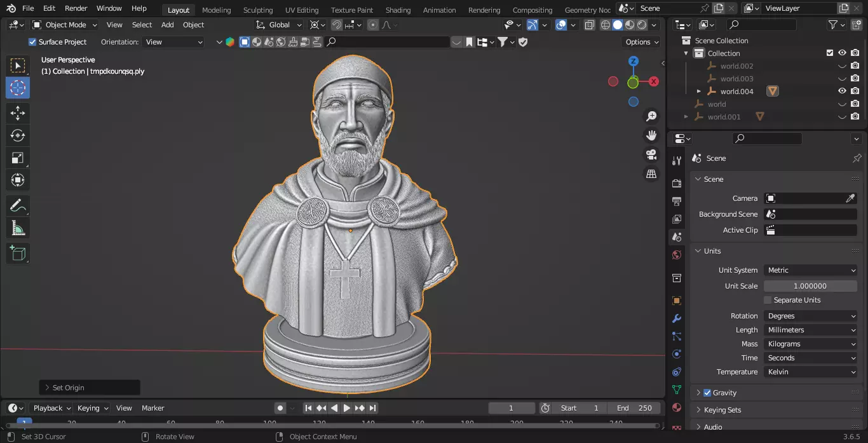Open the View Layer properties tab
Image resolution: width=868 pixels, height=443 pixels.
coord(677,219)
